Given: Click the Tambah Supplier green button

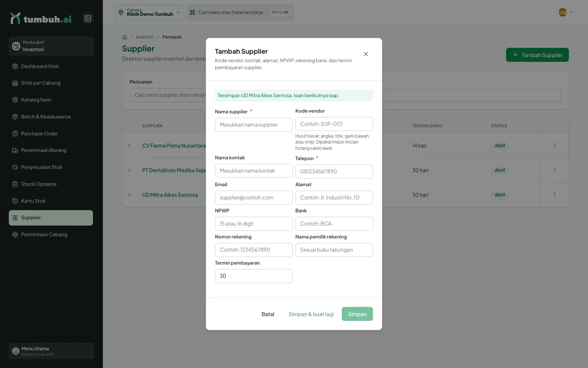Looking at the screenshot, I should pyautogui.click(x=537, y=55).
